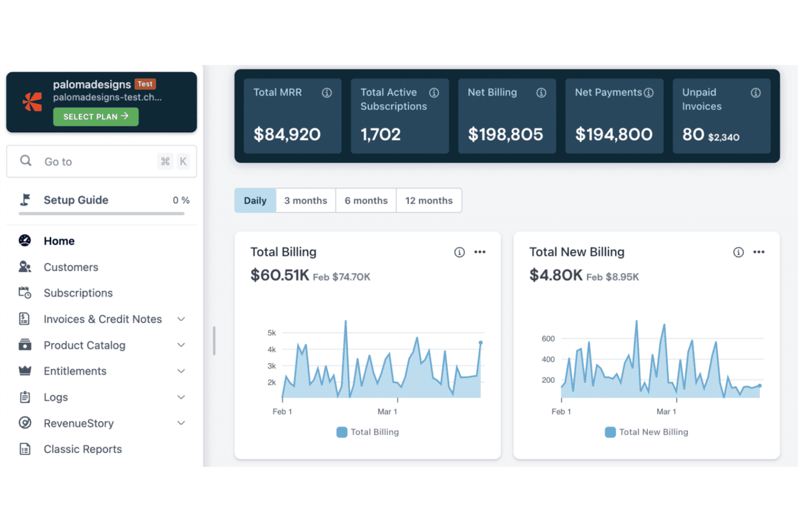This screenshot has width=798, height=532.
Task: Switch to the 6 months tab
Action: pos(366,201)
